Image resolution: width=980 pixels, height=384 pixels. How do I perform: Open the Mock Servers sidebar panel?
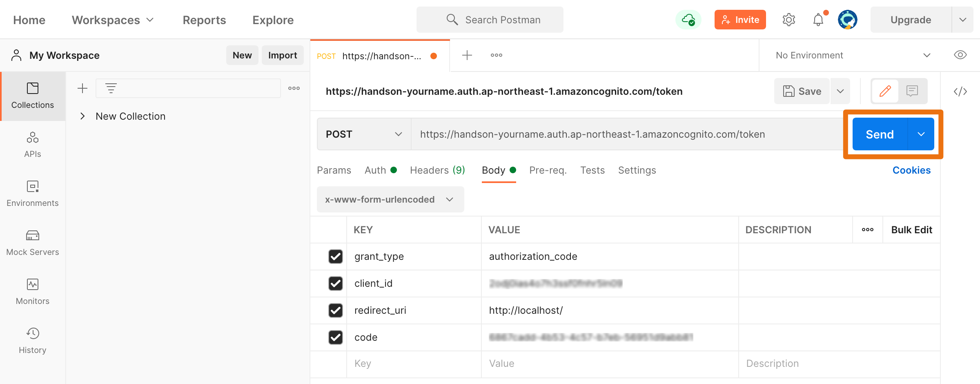[x=33, y=243]
